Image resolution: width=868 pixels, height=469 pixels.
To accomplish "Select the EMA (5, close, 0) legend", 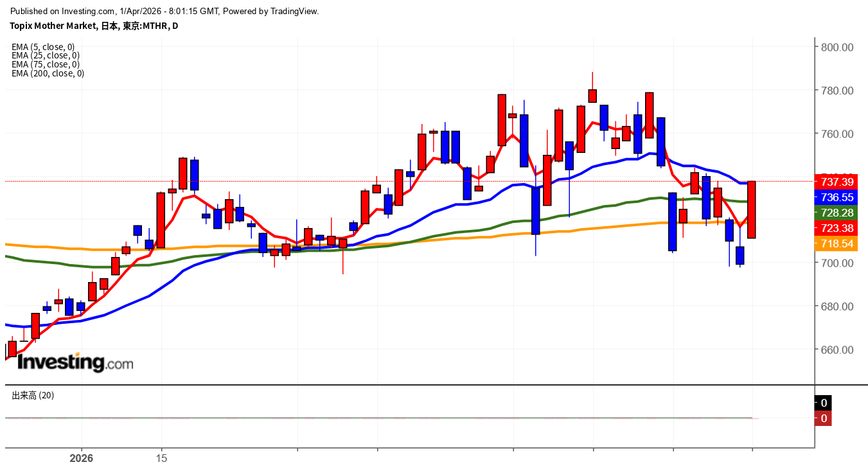I will click(43, 47).
